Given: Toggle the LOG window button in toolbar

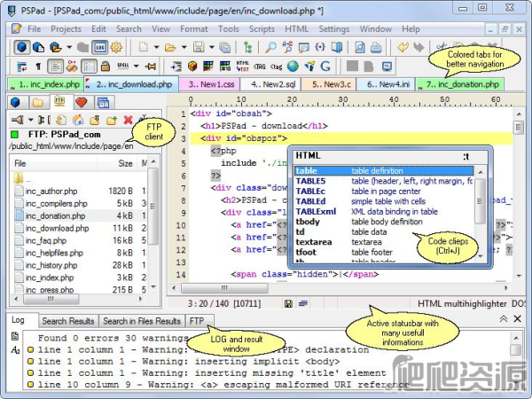Looking at the screenshot, I should point(99,47).
